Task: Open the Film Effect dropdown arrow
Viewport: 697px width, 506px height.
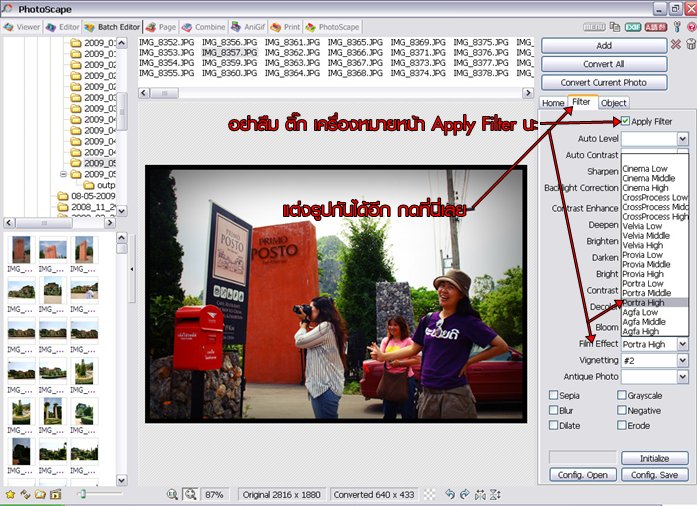Action: (683, 344)
